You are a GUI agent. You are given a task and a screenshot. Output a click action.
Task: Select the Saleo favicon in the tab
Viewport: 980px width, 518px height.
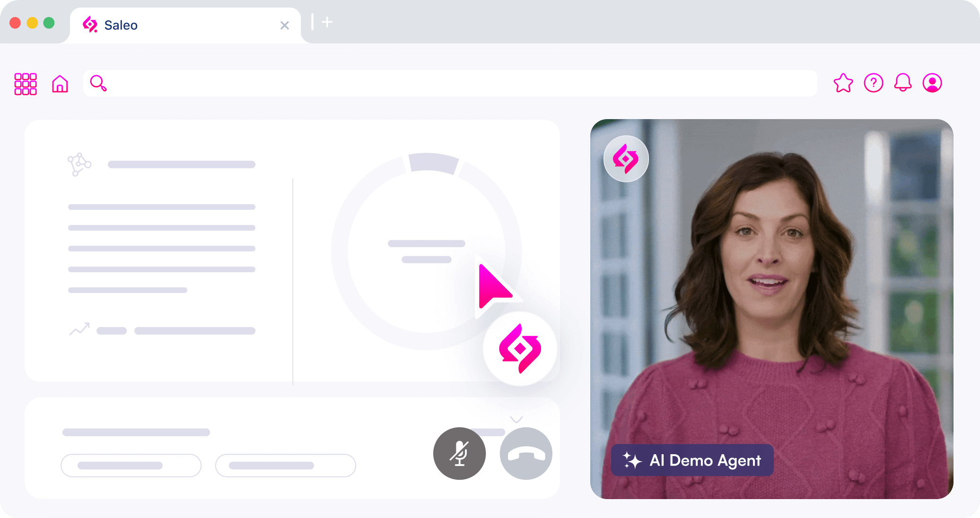pyautogui.click(x=90, y=25)
